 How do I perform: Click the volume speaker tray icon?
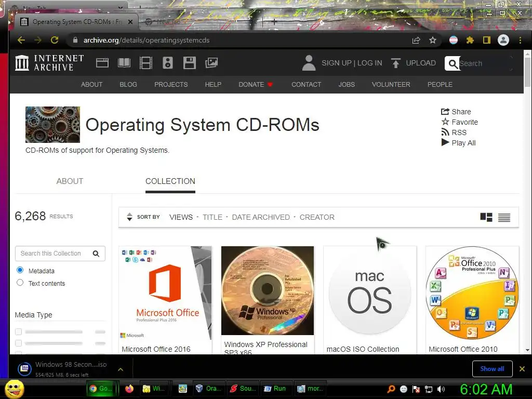click(441, 389)
